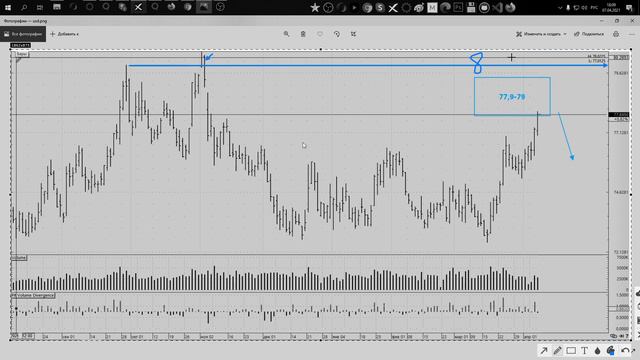Viewport: 640px width, 360px height.
Task: Open the clock and calendar flyout
Action: (611, 7)
